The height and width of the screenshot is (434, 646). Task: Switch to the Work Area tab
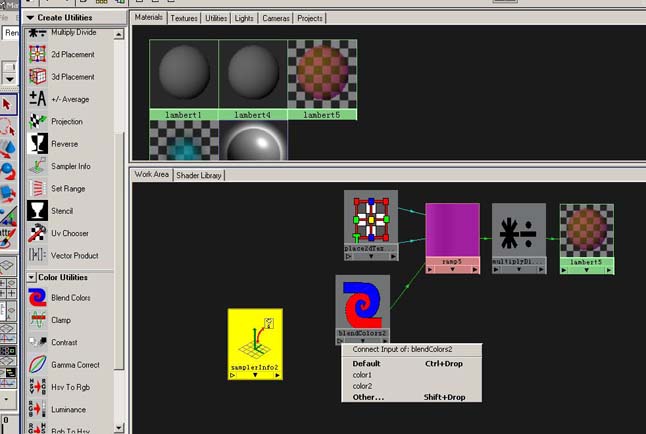tap(152, 174)
